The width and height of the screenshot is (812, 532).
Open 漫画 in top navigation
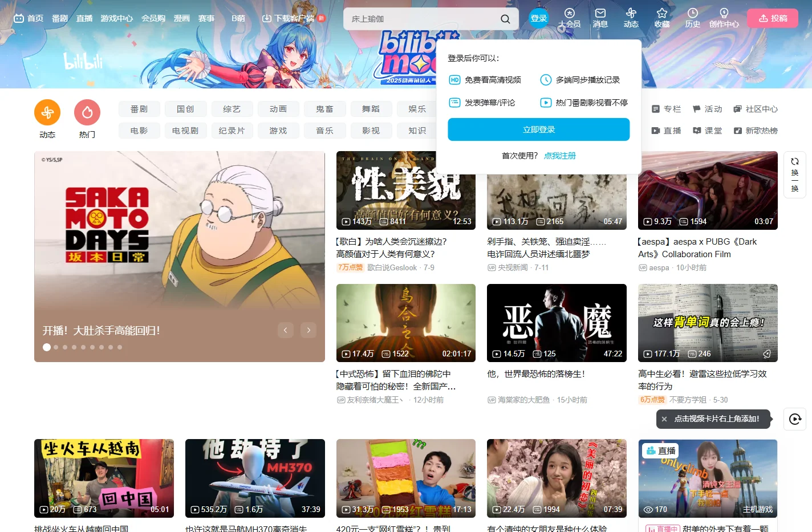[182, 18]
